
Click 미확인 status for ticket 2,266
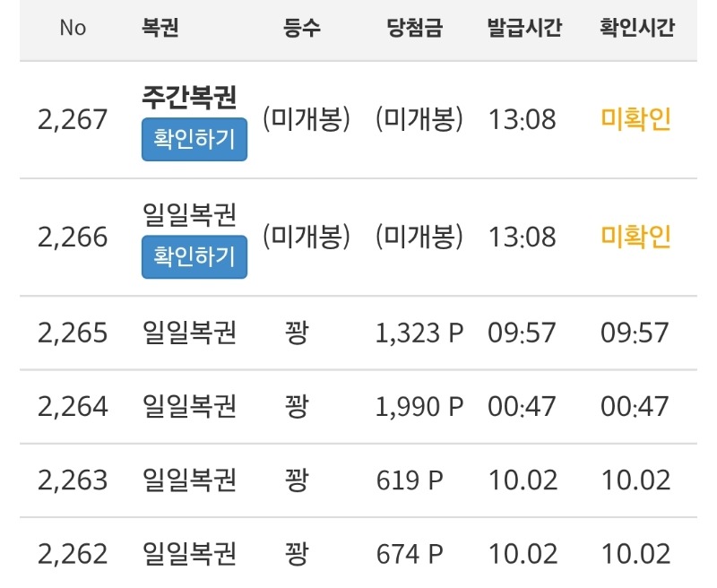coord(635,237)
